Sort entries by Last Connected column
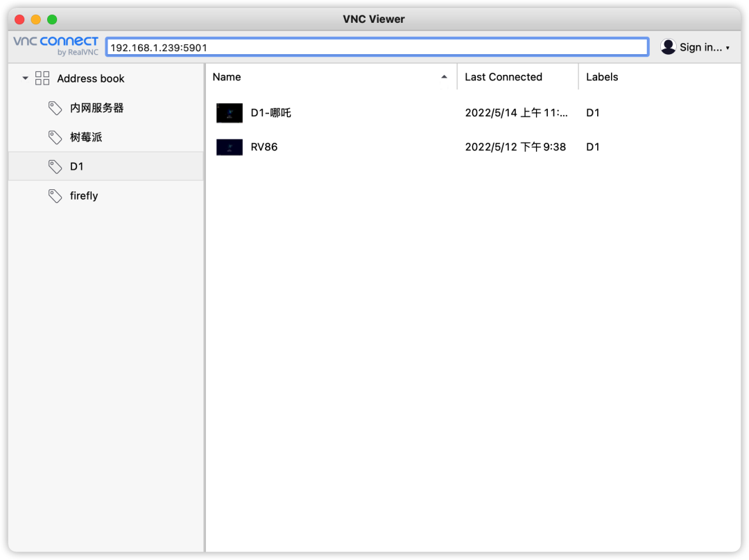This screenshot has width=749, height=560. (503, 77)
